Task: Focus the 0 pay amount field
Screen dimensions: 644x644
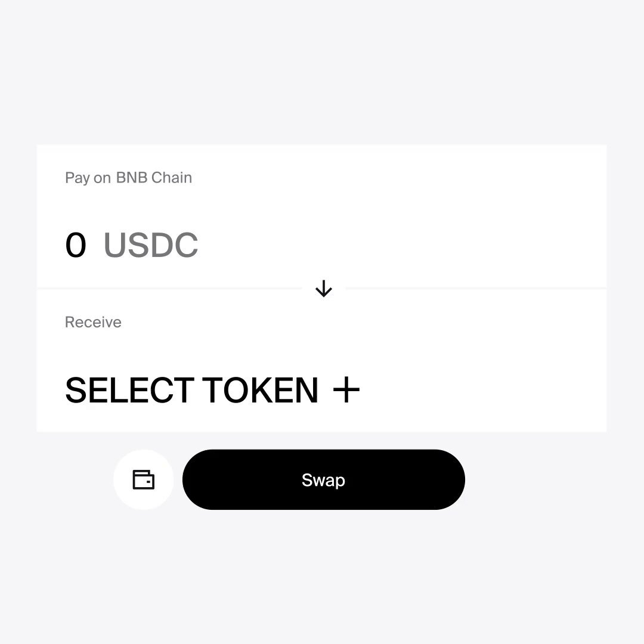Action: point(76,245)
